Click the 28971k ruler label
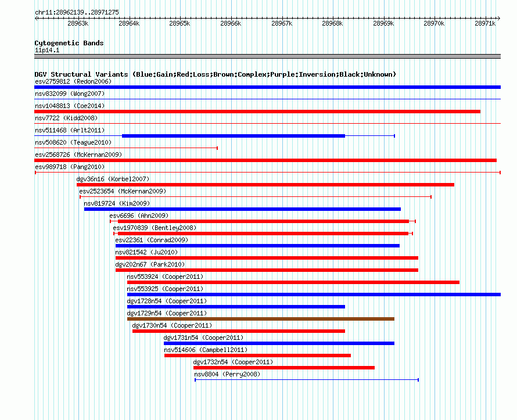The image size is (517, 420). 485,23
